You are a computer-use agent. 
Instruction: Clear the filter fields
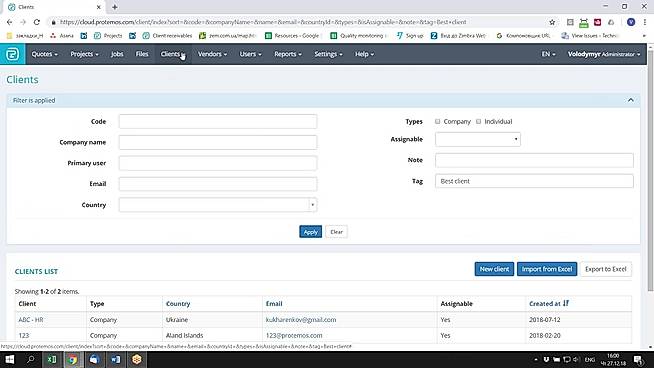336,232
